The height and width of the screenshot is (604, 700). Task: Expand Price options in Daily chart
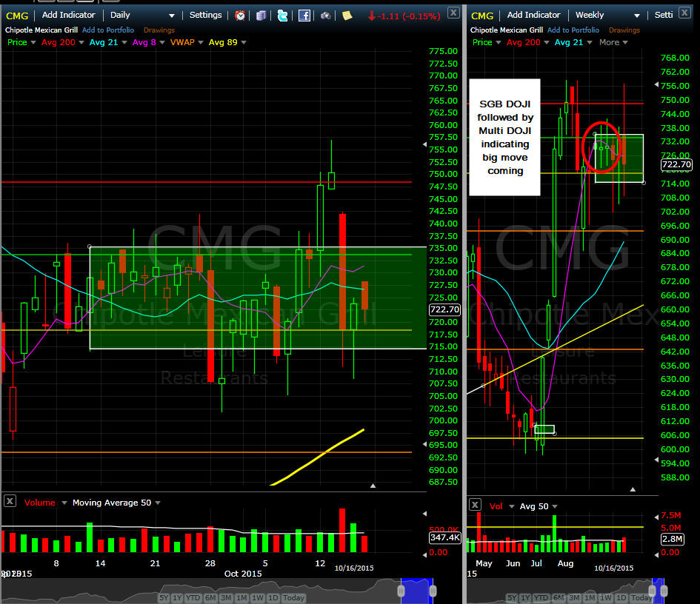tap(33, 42)
